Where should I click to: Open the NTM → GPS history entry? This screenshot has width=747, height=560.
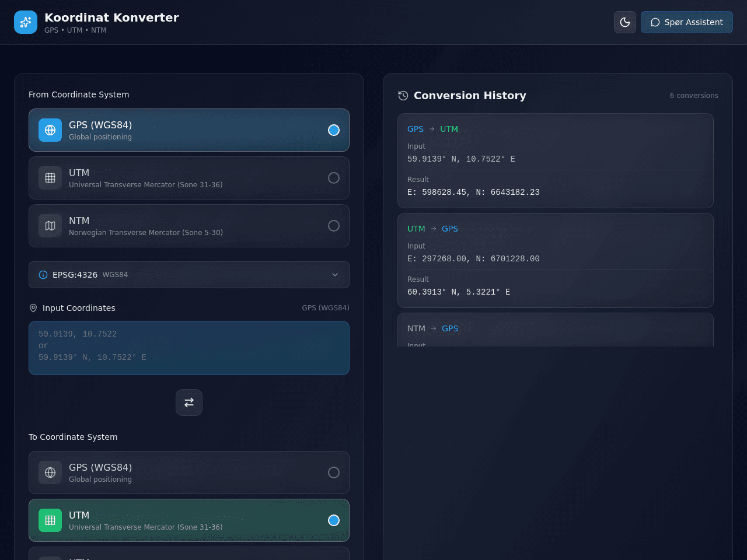click(x=556, y=330)
